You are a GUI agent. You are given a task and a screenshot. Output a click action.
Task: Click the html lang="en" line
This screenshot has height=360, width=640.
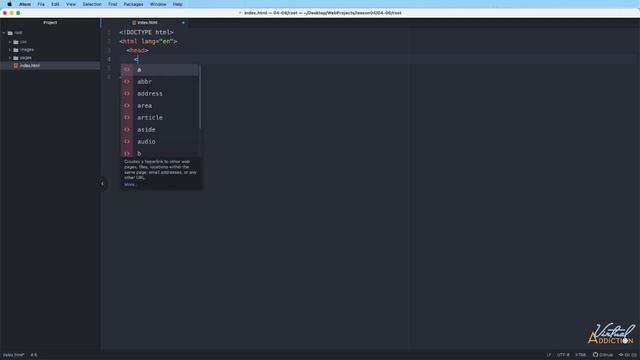click(x=149, y=41)
